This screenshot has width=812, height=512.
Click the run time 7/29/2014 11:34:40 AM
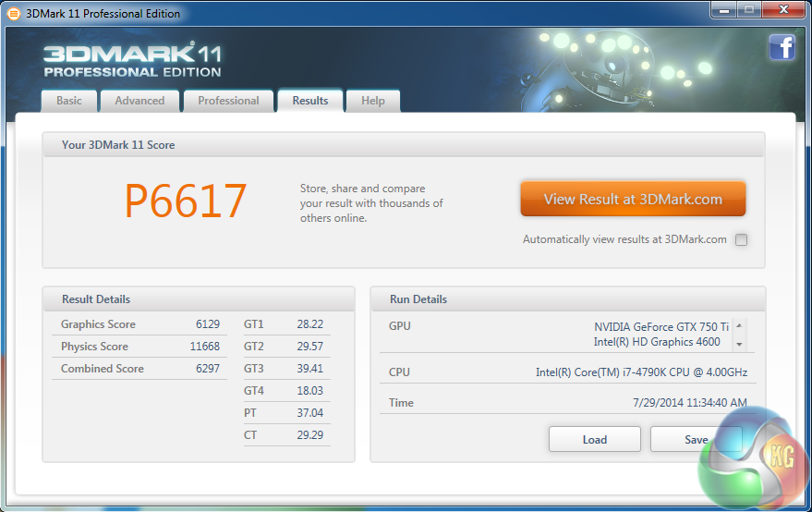click(x=690, y=403)
